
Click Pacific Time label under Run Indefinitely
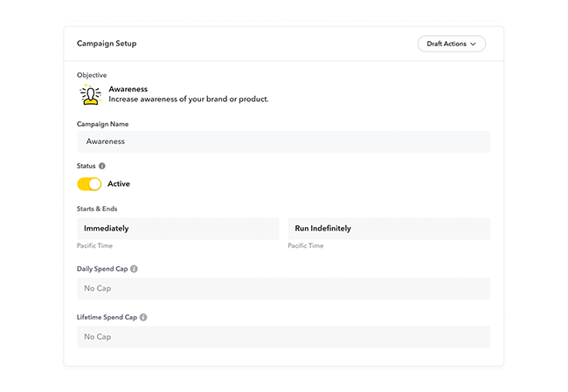(306, 246)
